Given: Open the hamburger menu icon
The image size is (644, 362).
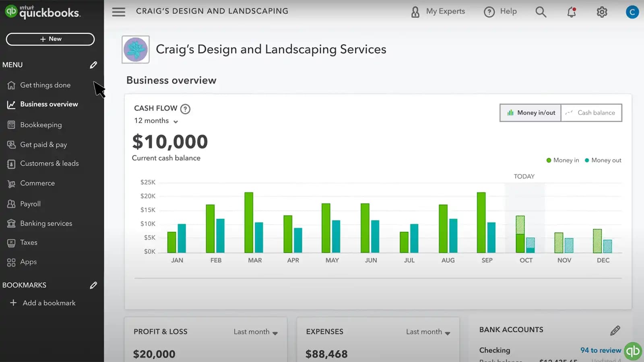Looking at the screenshot, I should pyautogui.click(x=118, y=12).
